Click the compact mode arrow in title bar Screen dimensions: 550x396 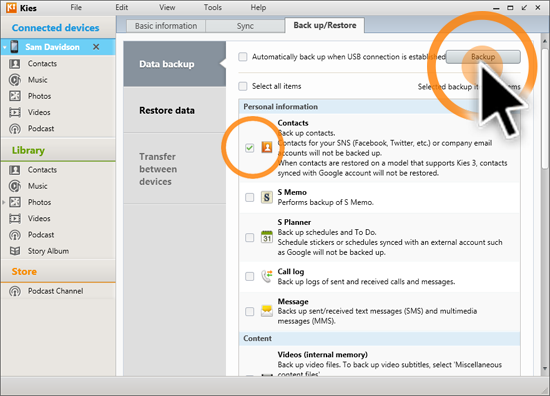(524, 7)
